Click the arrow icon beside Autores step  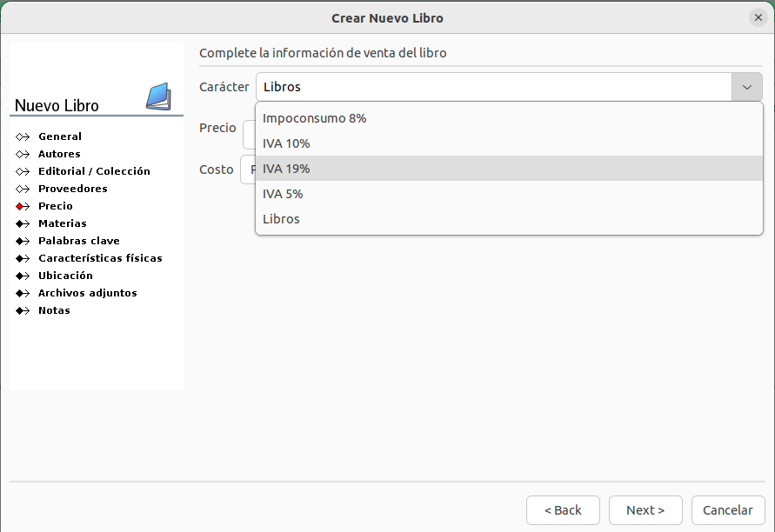(23, 154)
